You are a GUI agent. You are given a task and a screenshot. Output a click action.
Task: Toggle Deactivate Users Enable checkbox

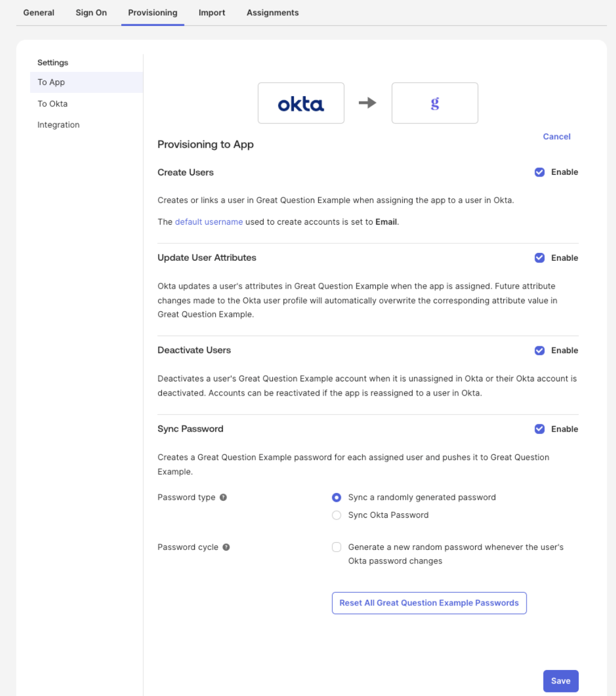tap(540, 351)
